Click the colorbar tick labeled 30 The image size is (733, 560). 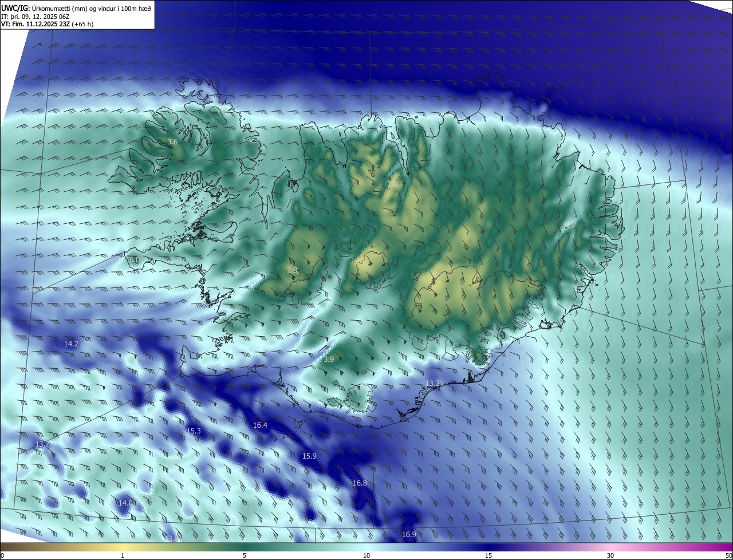pyautogui.click(x=610, y=555)
